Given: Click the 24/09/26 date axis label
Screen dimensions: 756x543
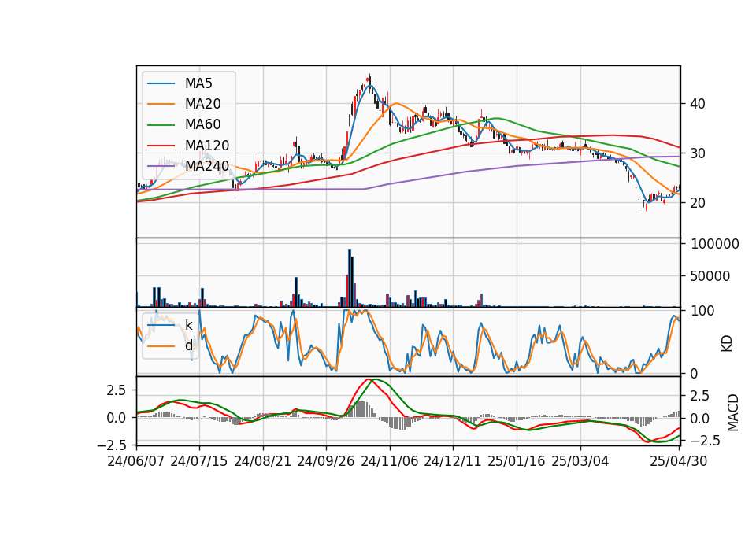Looking at the screenshot, I should click(x=326, y=461).
